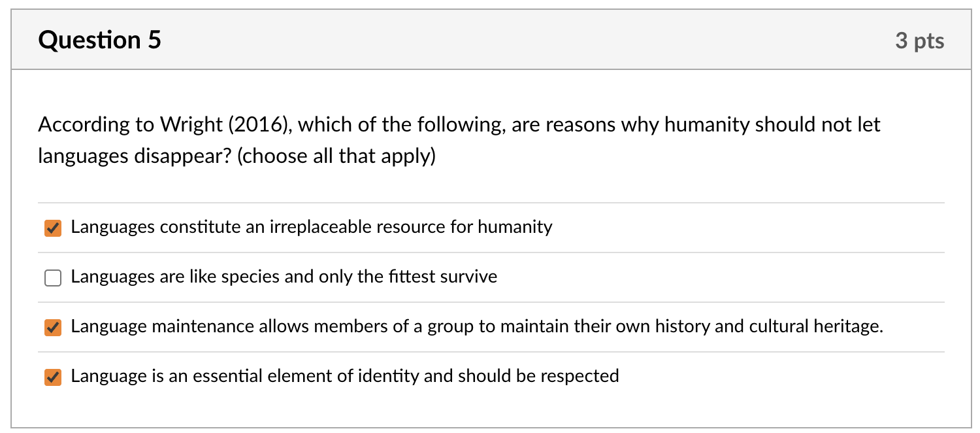The image size is (980, 433).
Task: Check 'Languages are like species and only the fittest survive'
Action: (x=52, y=277)
